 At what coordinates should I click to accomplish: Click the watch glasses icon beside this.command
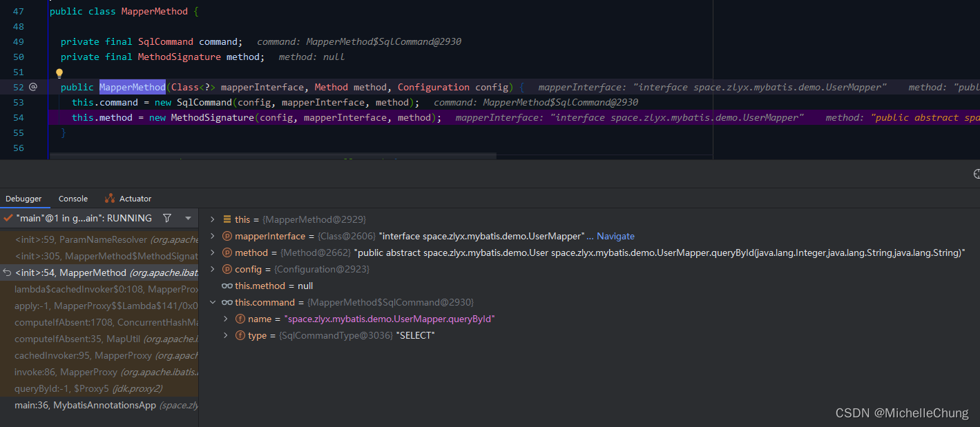click(227, 302)
